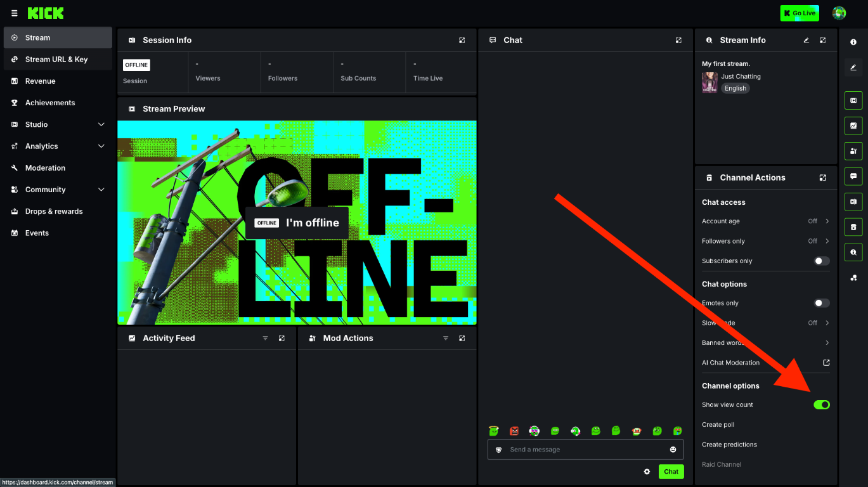Viewport: 868px width, 487px height.
Task: Select Stream in the sidebar
Action: point(58,37)
